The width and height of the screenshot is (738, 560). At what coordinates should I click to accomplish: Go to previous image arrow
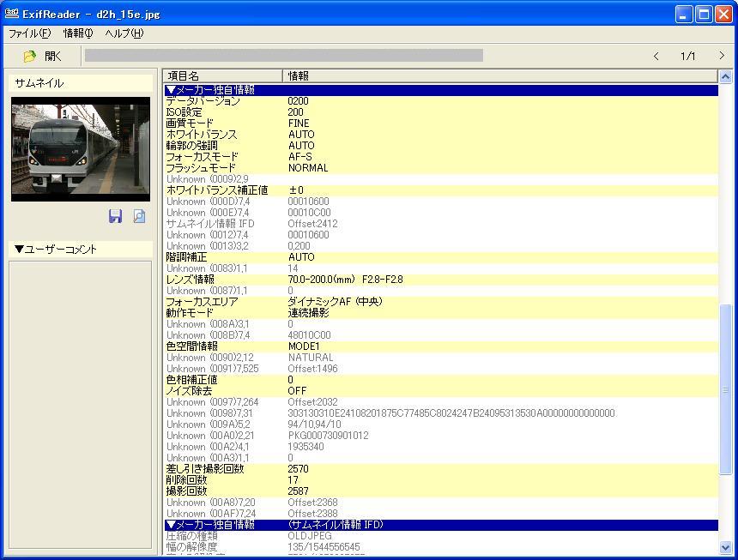click(x=656, y=56)
